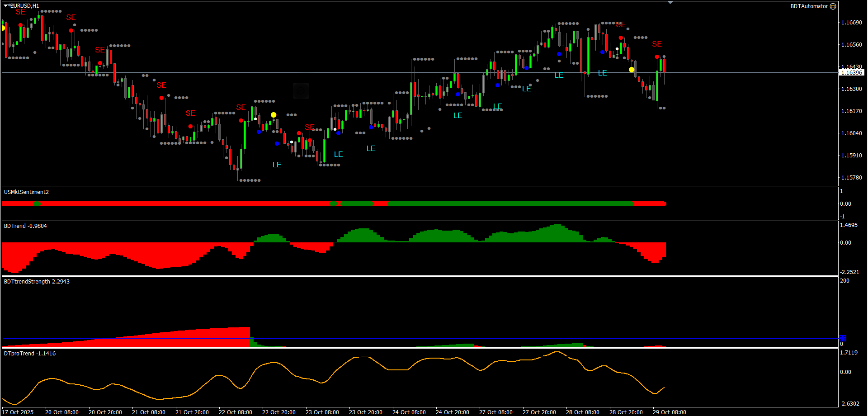This screenshot has width=868, height=416.
Task: Click the rightmost red SE label on chart
Action: point(657,44)
